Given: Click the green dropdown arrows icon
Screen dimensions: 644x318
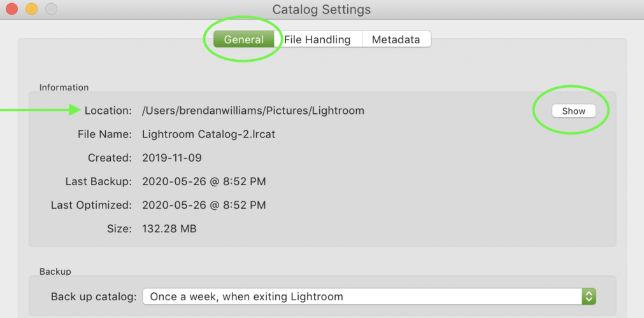Looking at the screenshot, I should (589, 296).
